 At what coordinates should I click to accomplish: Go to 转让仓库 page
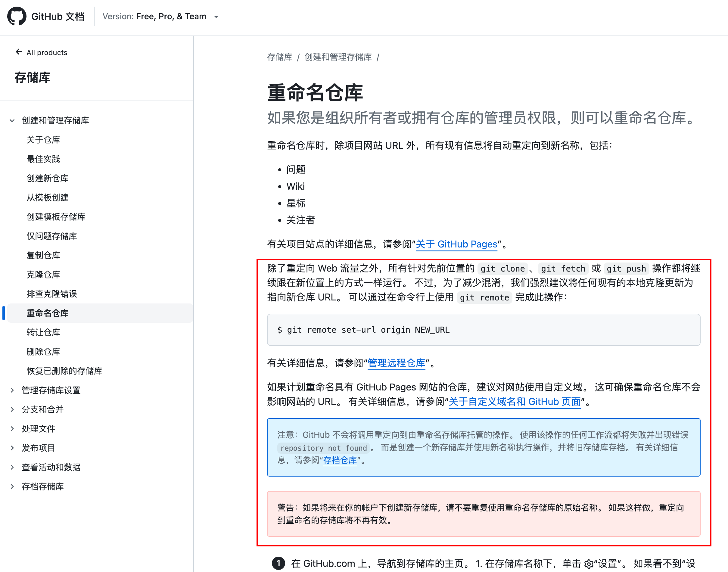pos(43,332)
